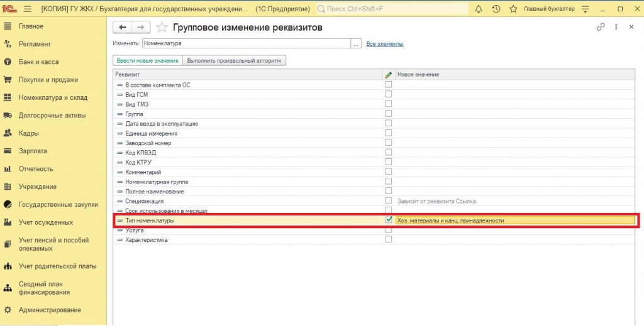Select the Код КТРУ row
This screenshot has width=644, height=326.
pyautogui.click(x=374, y=163)
